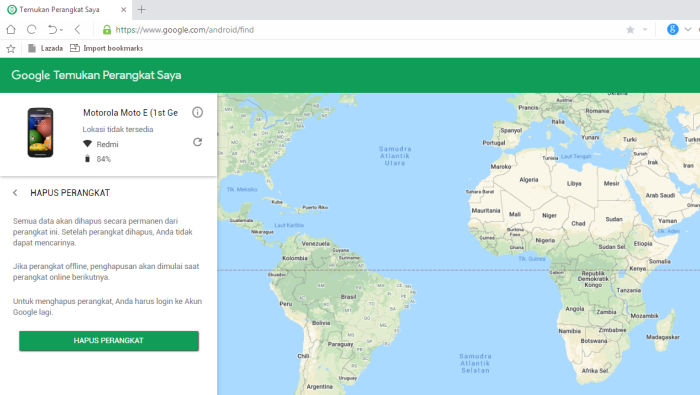
Task: Click Samudra Atlantik Selatan label on map
Action: tap(475, 363)
